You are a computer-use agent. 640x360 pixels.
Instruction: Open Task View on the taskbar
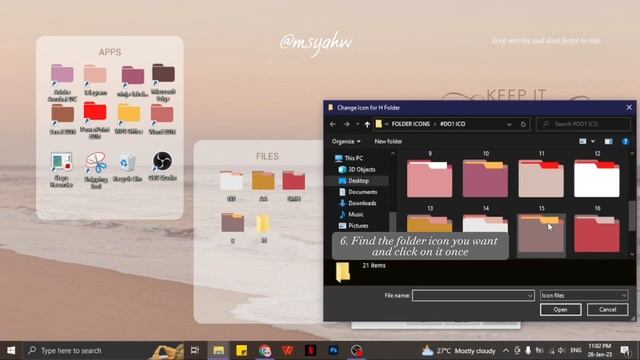(195, 350)
